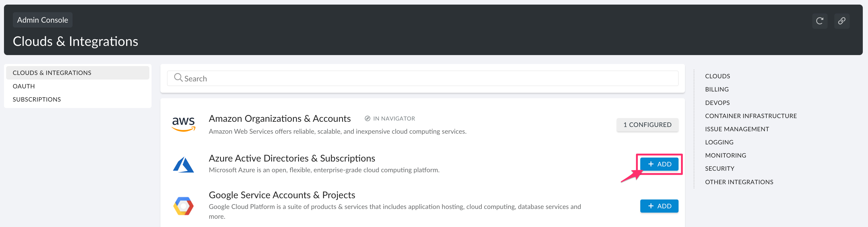Add a Google Service Account
868x227 pixels.
pos(659,206)
